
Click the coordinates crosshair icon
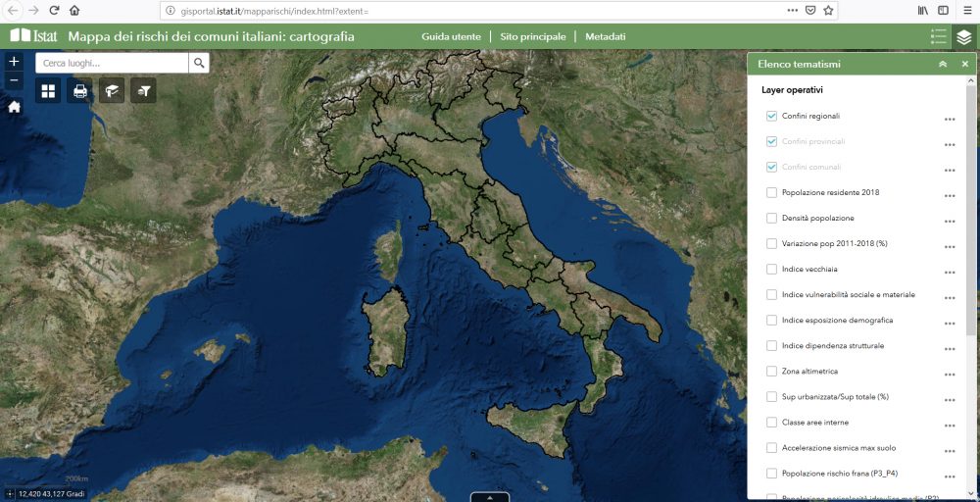(10, 494)
